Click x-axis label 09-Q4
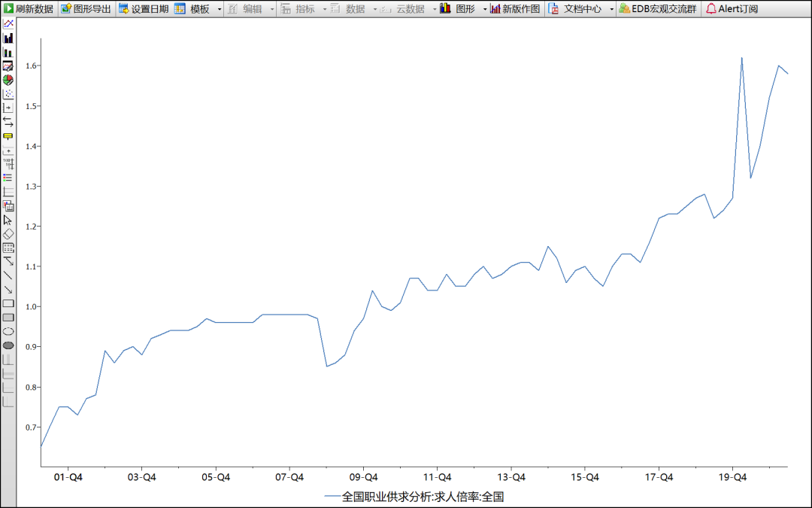Viewport: 812px width, 508px height. click(364, 477)
